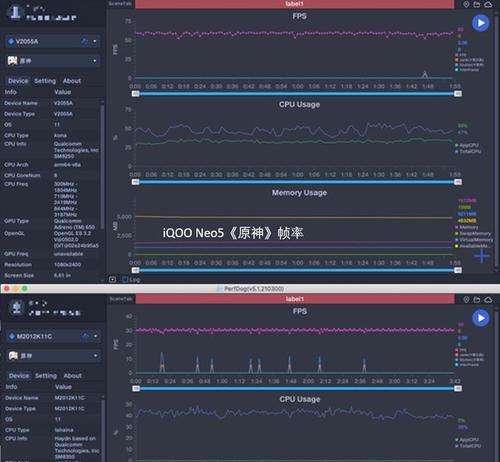Toggle TotalCPU series in bottom CPU legend
Viewport: 500px width, 462px height.
coord(468,446)
